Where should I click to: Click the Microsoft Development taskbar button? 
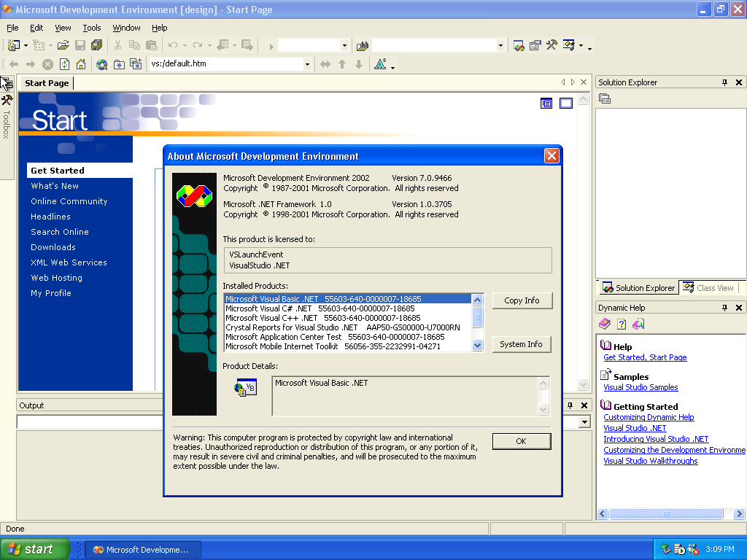click(143, 550)
